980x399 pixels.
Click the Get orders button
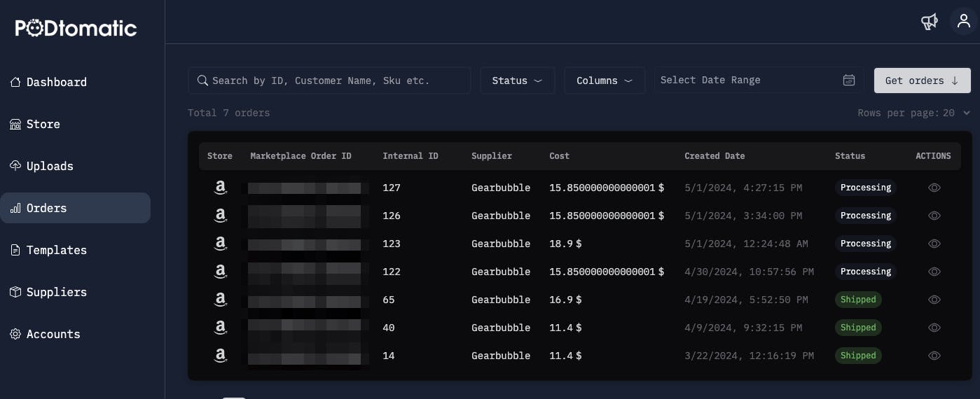pyautogui.click(x=922, y=80)
